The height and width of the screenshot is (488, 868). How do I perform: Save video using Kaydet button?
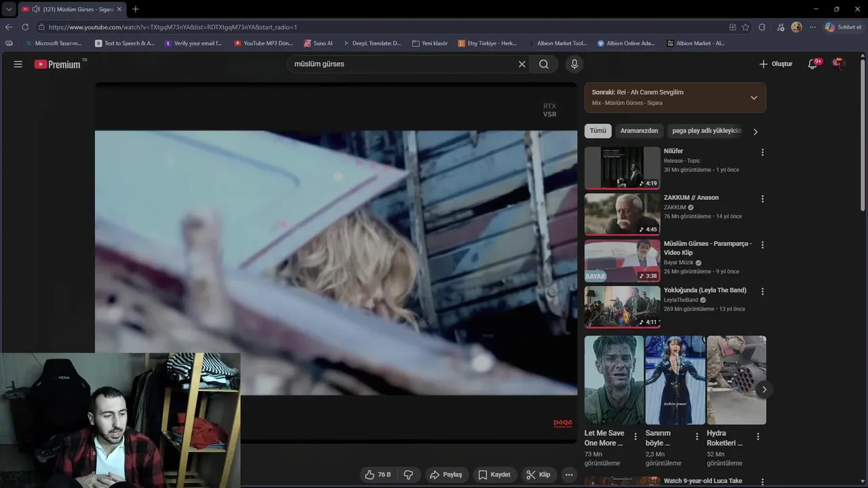click(x=494, y=474)
